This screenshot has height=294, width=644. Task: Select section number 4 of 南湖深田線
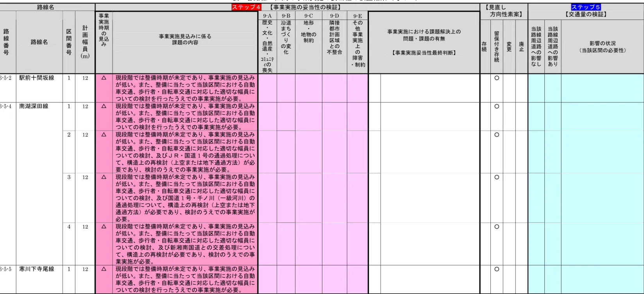[69, 226]
